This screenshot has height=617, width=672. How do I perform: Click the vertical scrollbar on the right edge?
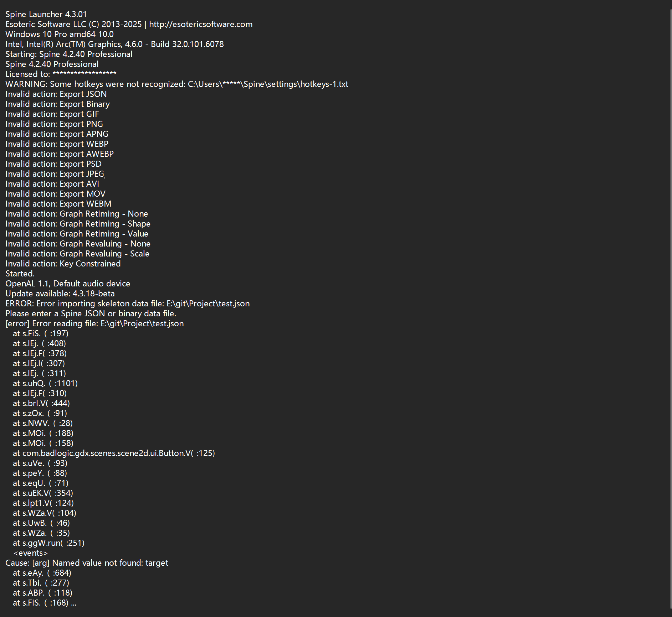click(670, 308)
